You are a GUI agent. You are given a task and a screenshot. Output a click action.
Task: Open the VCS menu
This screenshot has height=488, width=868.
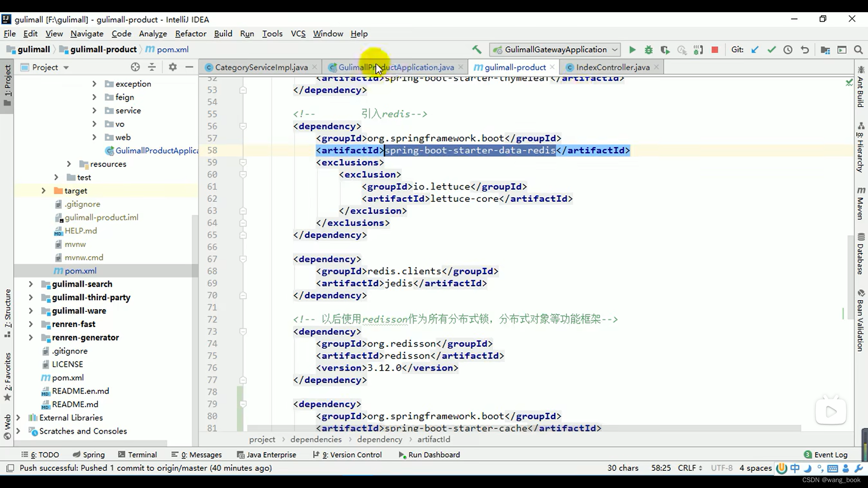[x=298, y=34]
